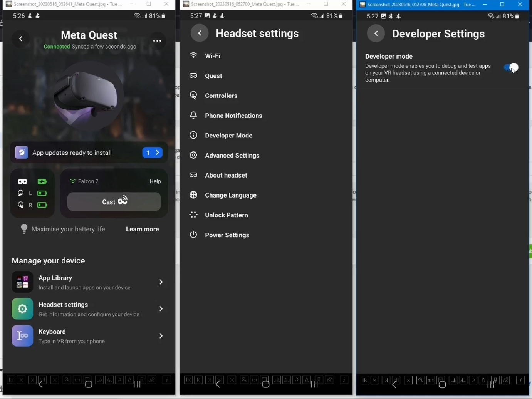
Task: Click the Screenshot_20230516_052700 window title
Action: pyautogui.click(x=245, y=4)
